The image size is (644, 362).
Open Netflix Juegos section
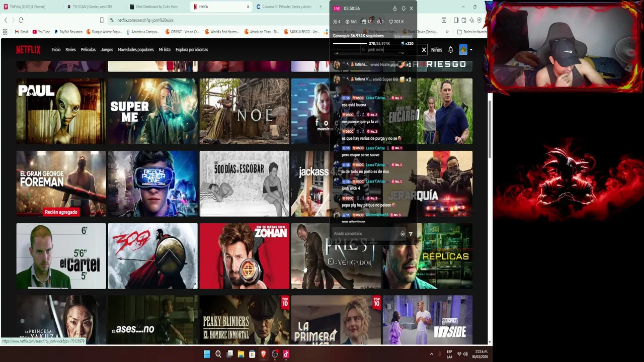(107, 50)
